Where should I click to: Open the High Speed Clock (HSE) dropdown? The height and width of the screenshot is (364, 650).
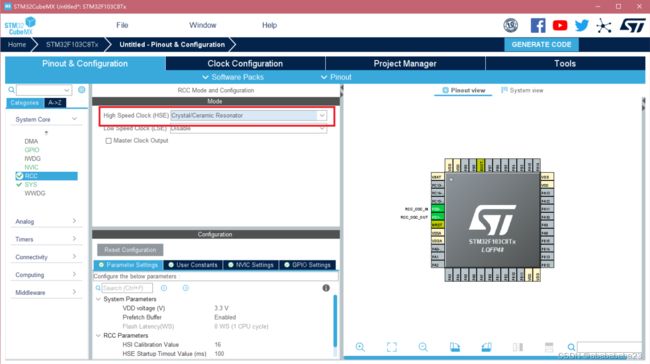point(248,116)
